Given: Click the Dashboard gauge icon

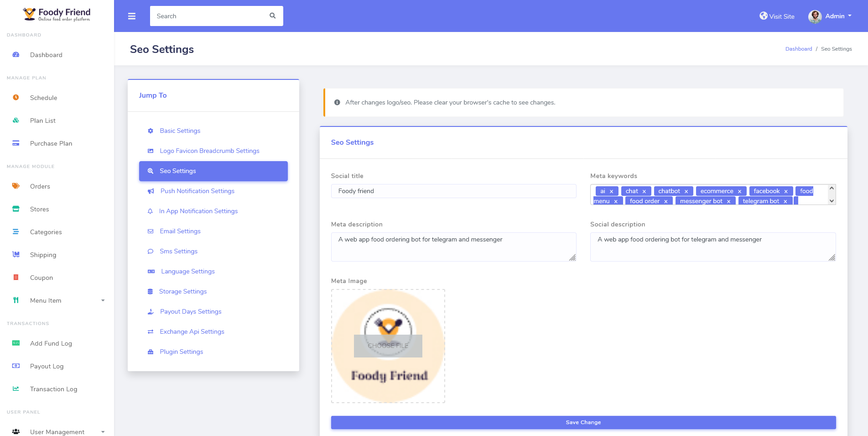Looking at the screenshot, I should coord(16,55).
